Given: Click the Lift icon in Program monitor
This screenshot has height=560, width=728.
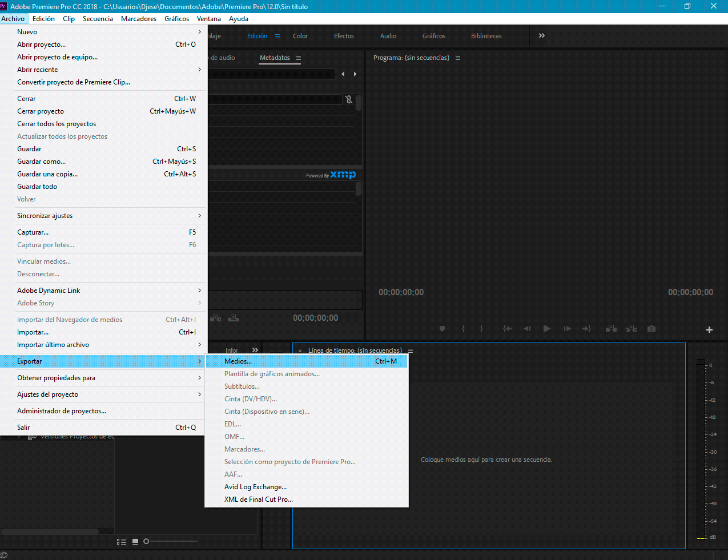Looking at the screenshot, I should (611, 329).
